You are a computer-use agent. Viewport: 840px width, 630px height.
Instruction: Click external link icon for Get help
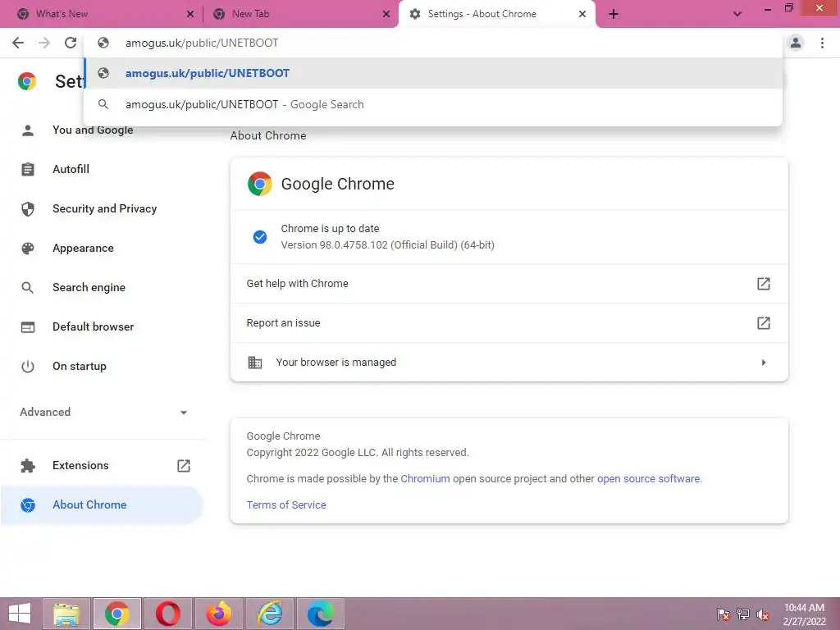[x=764, y=283]
